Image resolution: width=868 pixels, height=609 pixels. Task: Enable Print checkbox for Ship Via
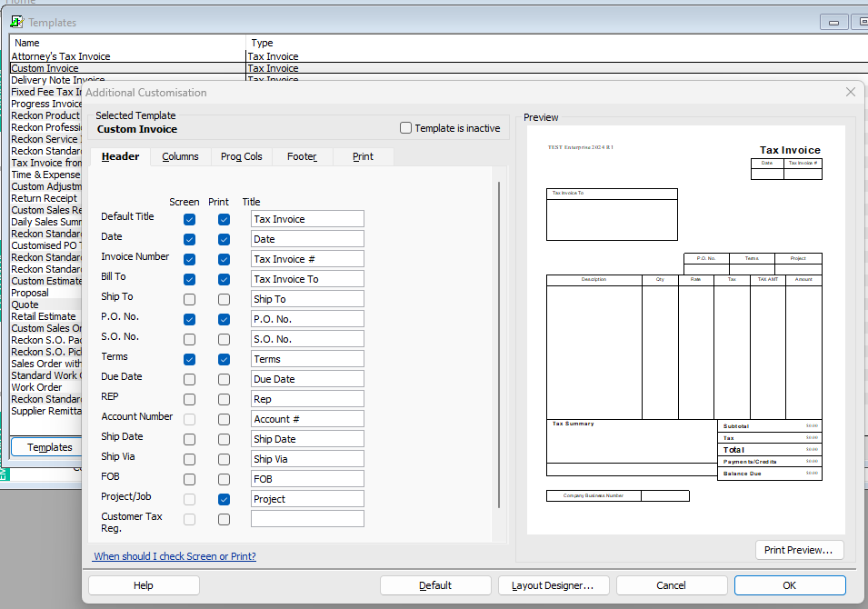click(x=224, y=460)
